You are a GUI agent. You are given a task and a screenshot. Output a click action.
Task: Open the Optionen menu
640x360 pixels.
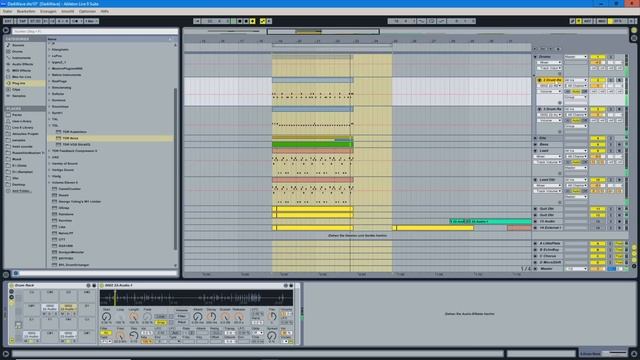(87, 11)
